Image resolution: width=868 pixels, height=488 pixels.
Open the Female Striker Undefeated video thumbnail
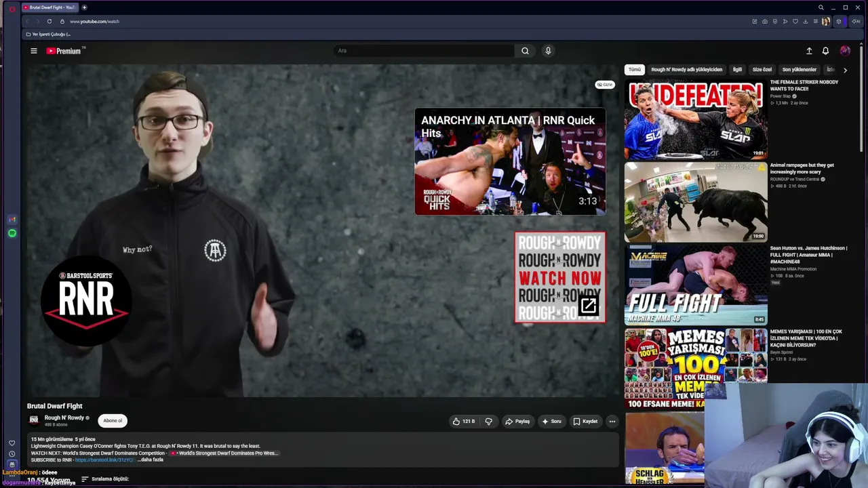tap(696, 120)
